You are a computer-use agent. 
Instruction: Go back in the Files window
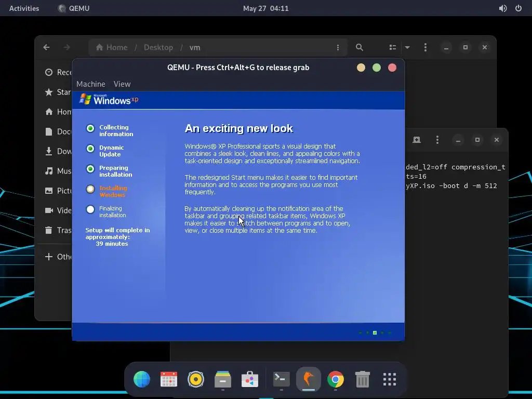[x=46, y=47]
